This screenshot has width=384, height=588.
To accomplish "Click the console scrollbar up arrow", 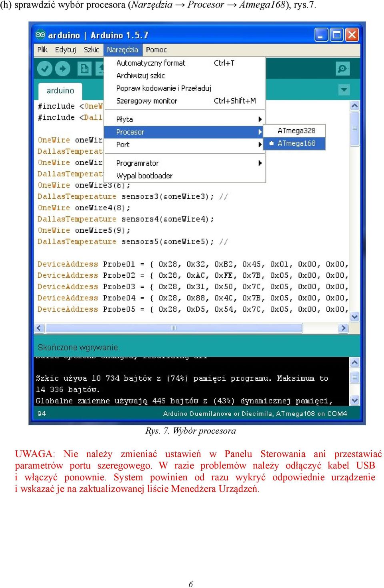I will tap(354, 362).
